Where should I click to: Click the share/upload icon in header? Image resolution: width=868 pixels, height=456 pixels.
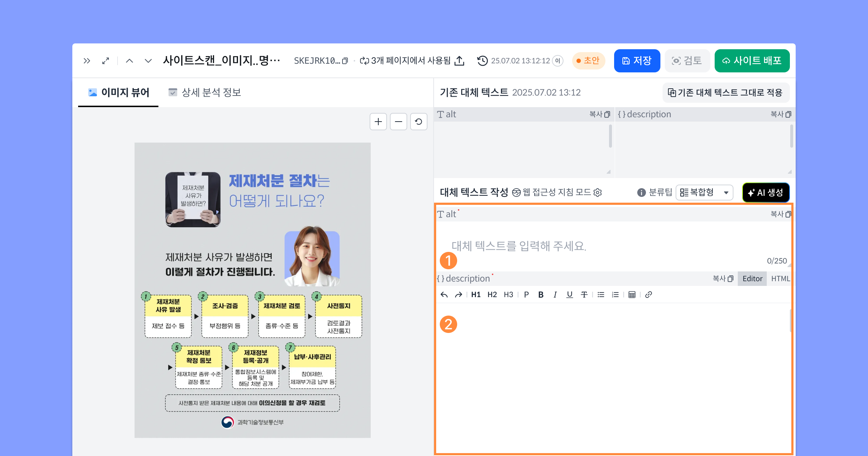[459, 61]
